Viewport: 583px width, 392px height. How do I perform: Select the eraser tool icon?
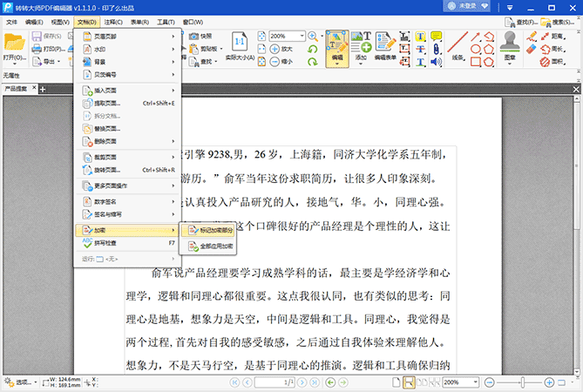coord(532,49)
